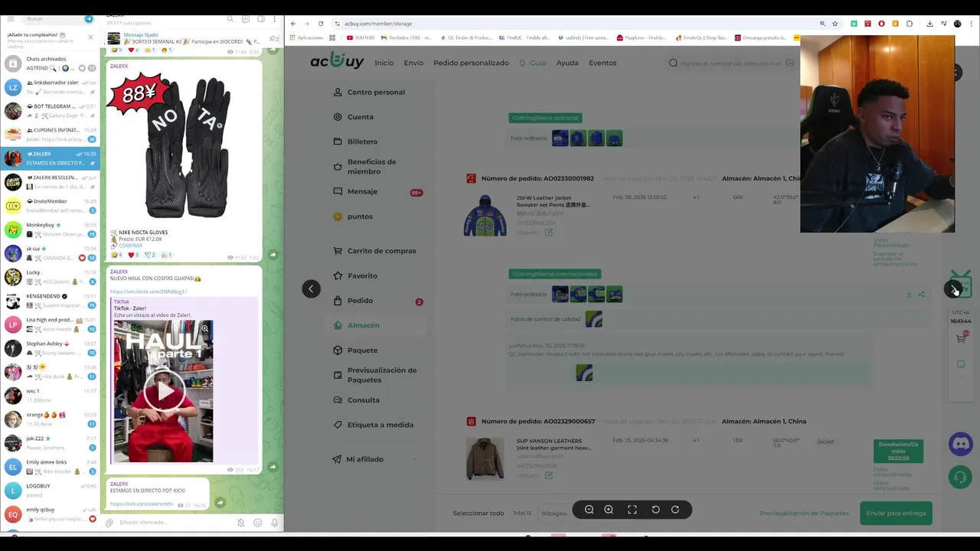Open browser downloads icon
This screenshot has height=551, width=980.
929,24
